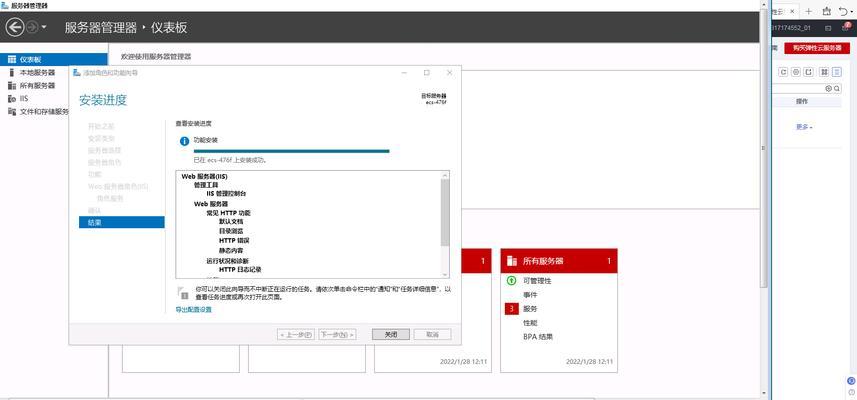Open the 导出配置设置 link

click(193, 310)
